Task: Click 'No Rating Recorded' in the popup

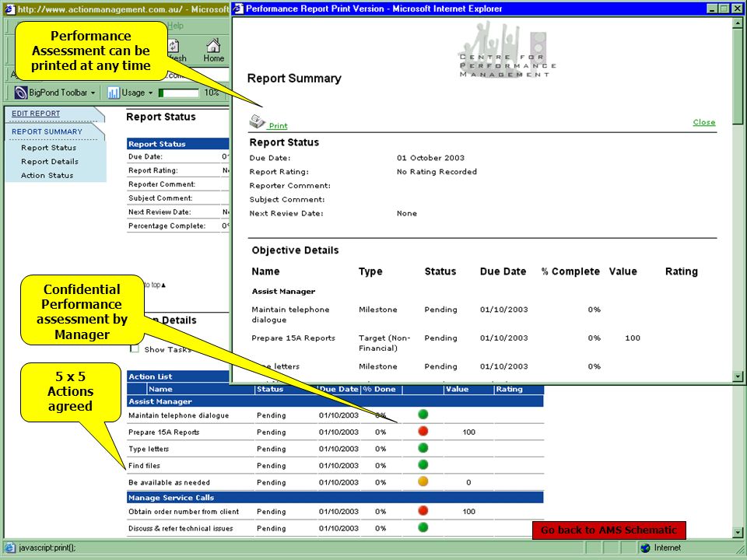Action: [x=437, y=171]
